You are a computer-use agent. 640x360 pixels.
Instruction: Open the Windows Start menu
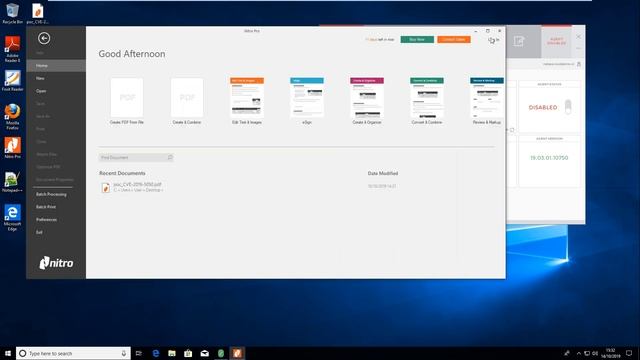click(8, 353)
